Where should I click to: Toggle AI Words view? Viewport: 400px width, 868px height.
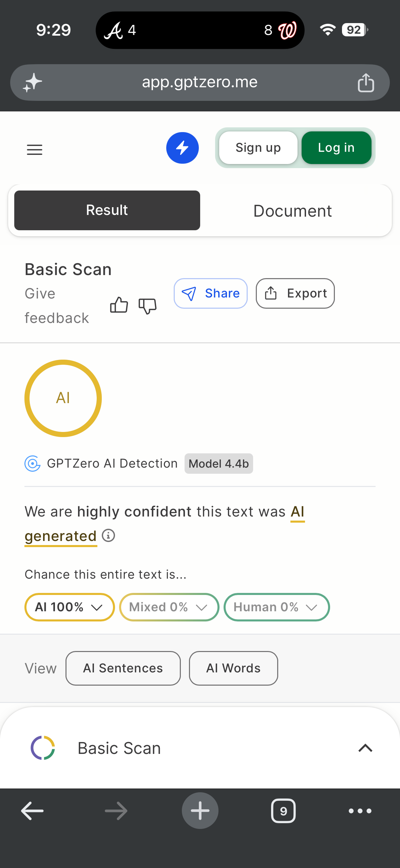(233, 668)
